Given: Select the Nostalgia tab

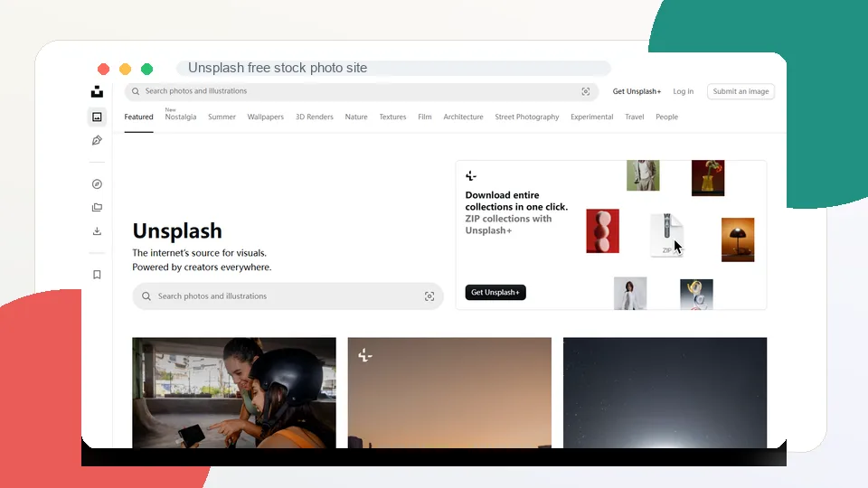Looking at the screenshot, I should pos(181,117).
